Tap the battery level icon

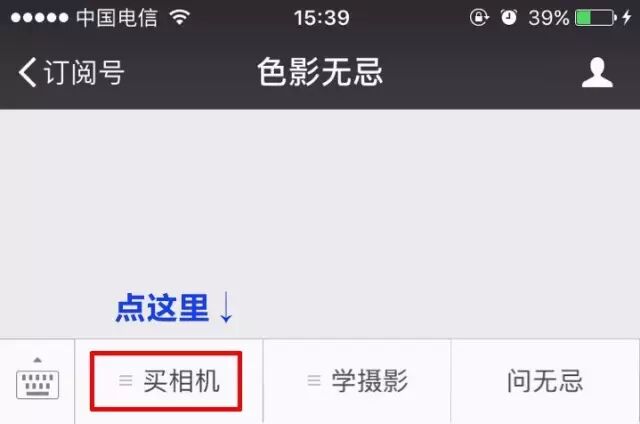tap(596, 18)
